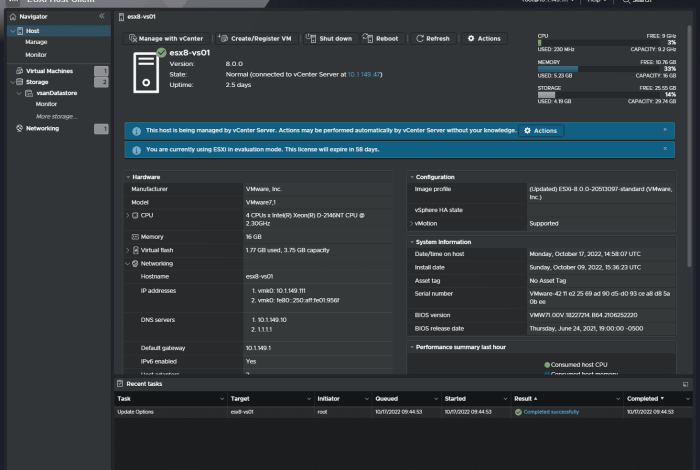Click info icon on vCenter banner
Screen dimensions: 700x470
tap(137, 131)
